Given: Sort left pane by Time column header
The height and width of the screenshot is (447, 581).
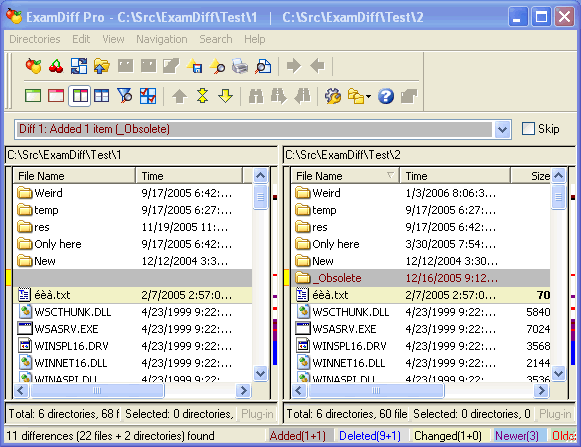Looking at the screenshot, I should pos(189,176).
